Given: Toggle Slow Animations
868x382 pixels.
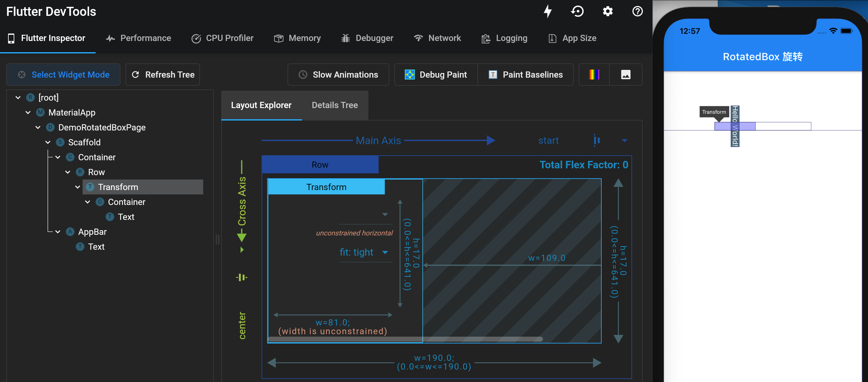Looking at the screenshot, I should point(338,75).
